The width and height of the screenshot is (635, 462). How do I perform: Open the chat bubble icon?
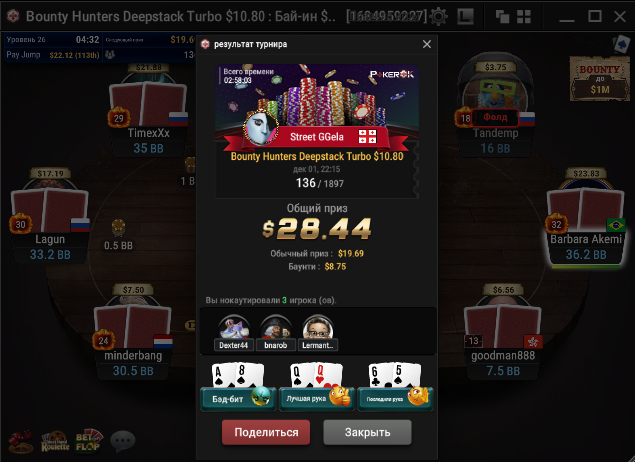coord(123,441)
